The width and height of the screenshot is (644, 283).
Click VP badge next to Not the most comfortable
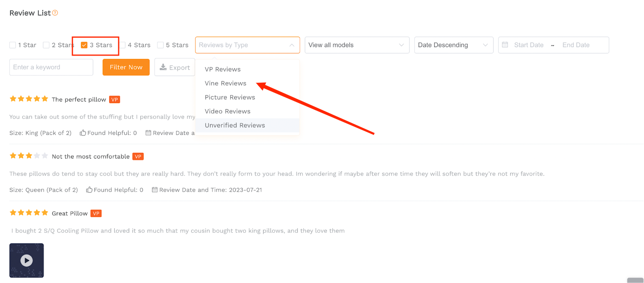(138, 156)
